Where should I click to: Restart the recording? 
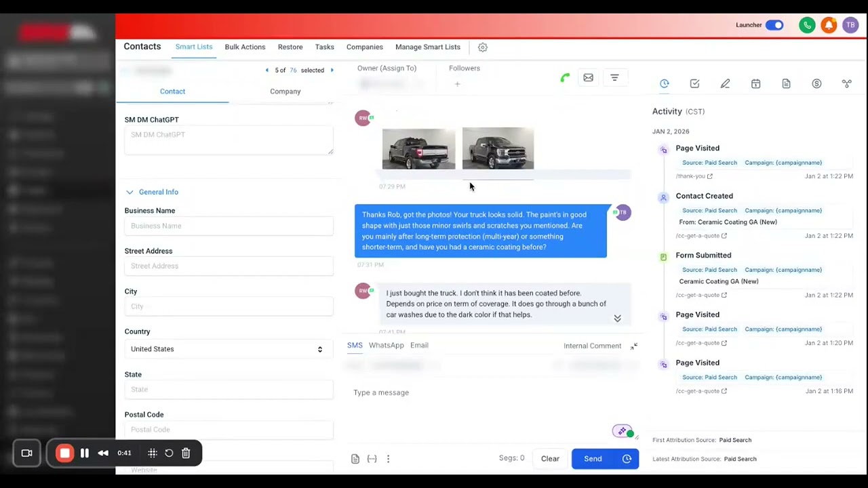tap(169, 453)
